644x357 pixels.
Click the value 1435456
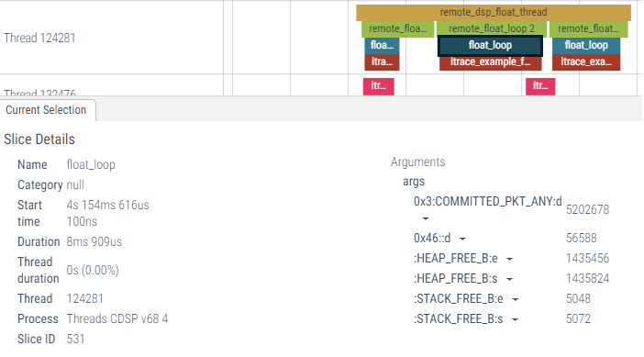(587, 258)
